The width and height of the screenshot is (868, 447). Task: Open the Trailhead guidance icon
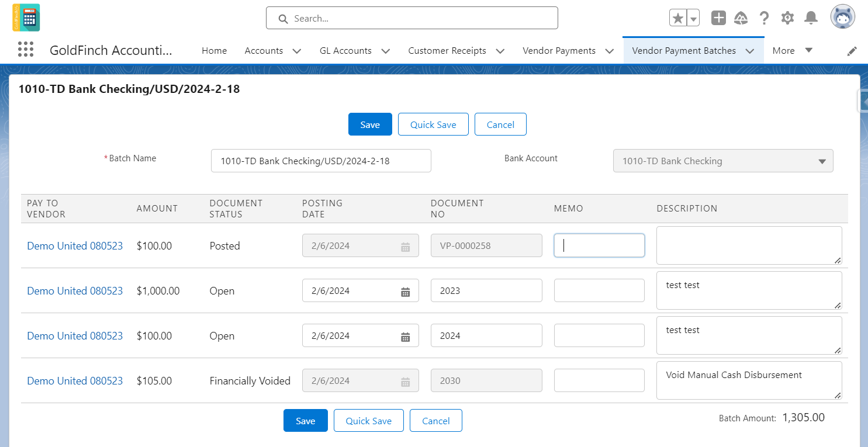pyautogui.click(x=741, y=18)
